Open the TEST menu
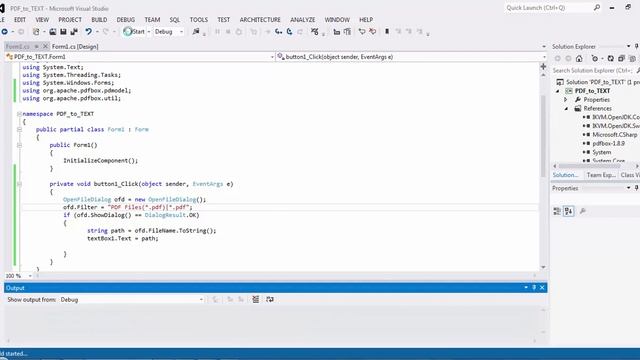640x360 pixels. [224, 20]
